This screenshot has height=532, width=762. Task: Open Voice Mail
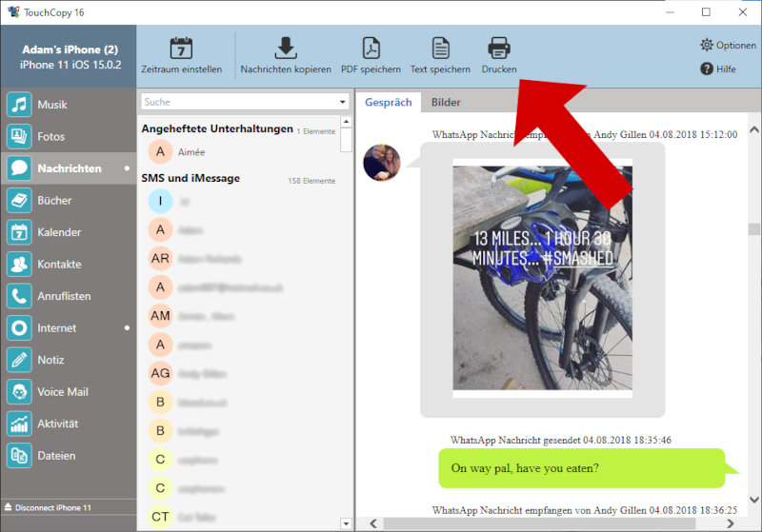point(68,392)
